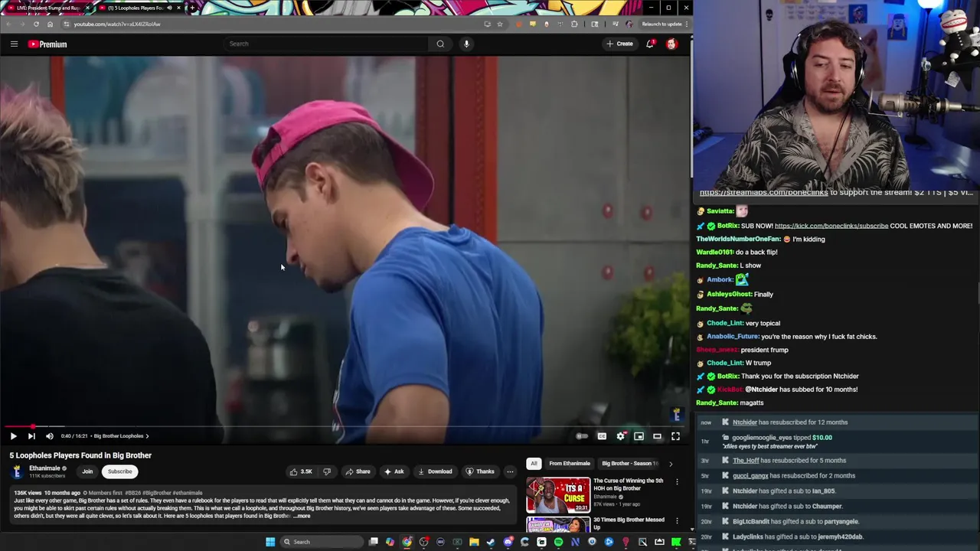Image resolution: width=980 pixels, height=551 pixels.
Task: Join the Ethanimale channel membership
Action: click(87, 471)
